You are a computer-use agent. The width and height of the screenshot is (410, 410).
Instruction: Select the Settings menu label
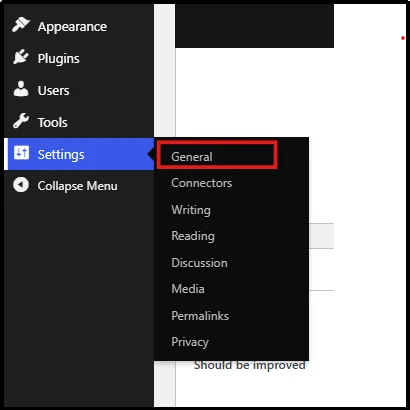click(x=61, y=154)
